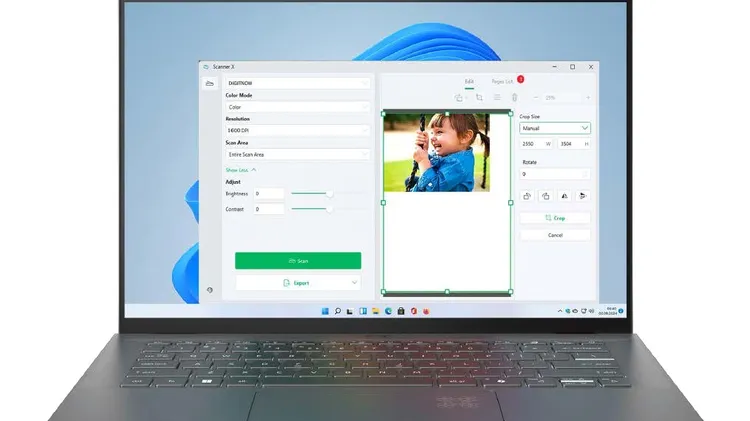Collapse settings with Show Less
750x421 pixels.
[x=240, y=170]
